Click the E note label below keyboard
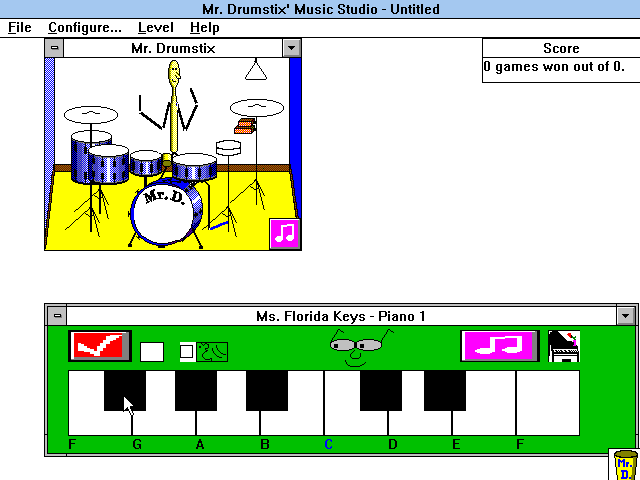 [x=456, y=444]
